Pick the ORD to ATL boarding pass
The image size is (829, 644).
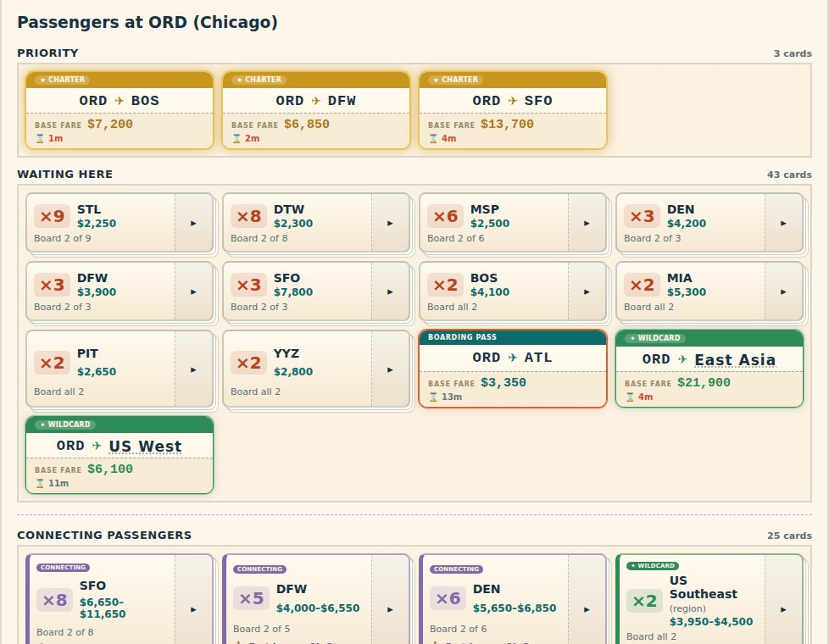[x=513, y=369]
